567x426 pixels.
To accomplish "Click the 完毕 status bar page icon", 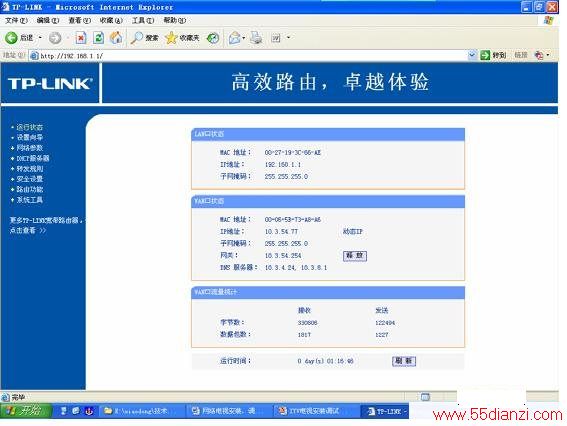I will pyautogui.click(x=5, y=397).
